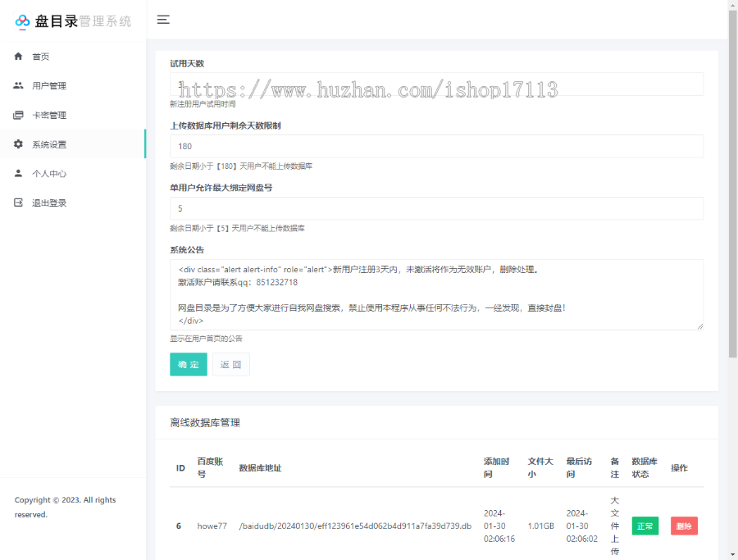This screenshot has height=560, width=738.
Task: Click the users icon beside 用户管理
Action: [x=18, y=85]
